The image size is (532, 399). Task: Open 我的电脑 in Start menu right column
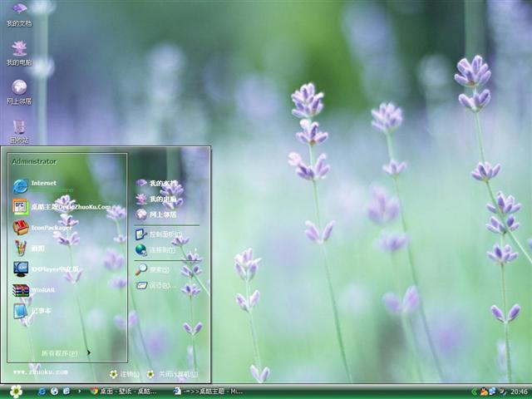[x=156, y=199]
